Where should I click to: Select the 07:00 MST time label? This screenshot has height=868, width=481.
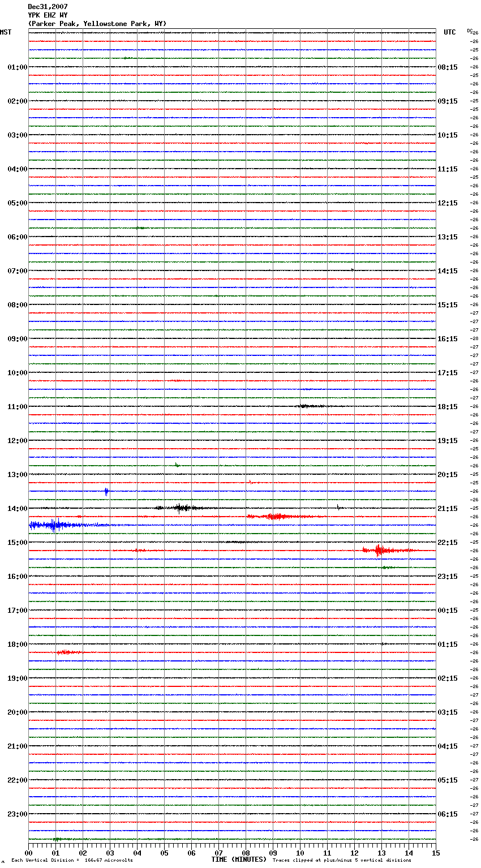point(17,271)
